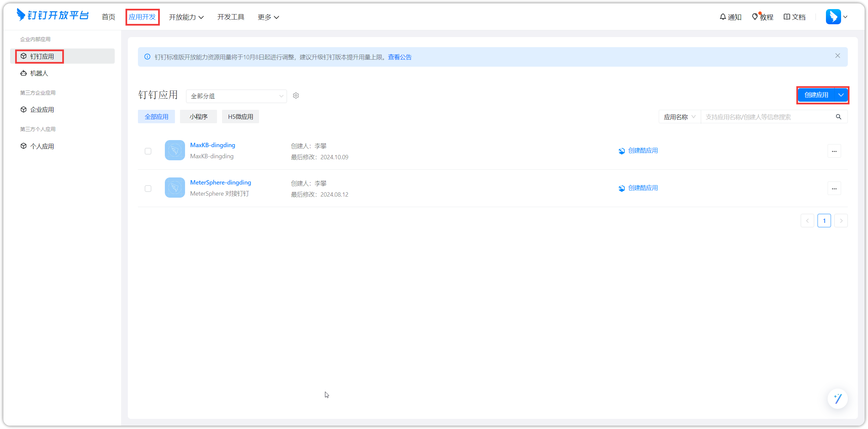This screenshot has width=868, height=429.
Task: Click the MeterSphere-dingding app icon
Action: tap(175, 188)
